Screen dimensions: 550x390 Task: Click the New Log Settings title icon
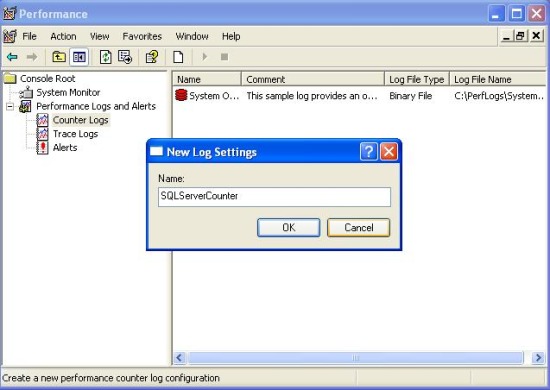[x=156, y=151]
